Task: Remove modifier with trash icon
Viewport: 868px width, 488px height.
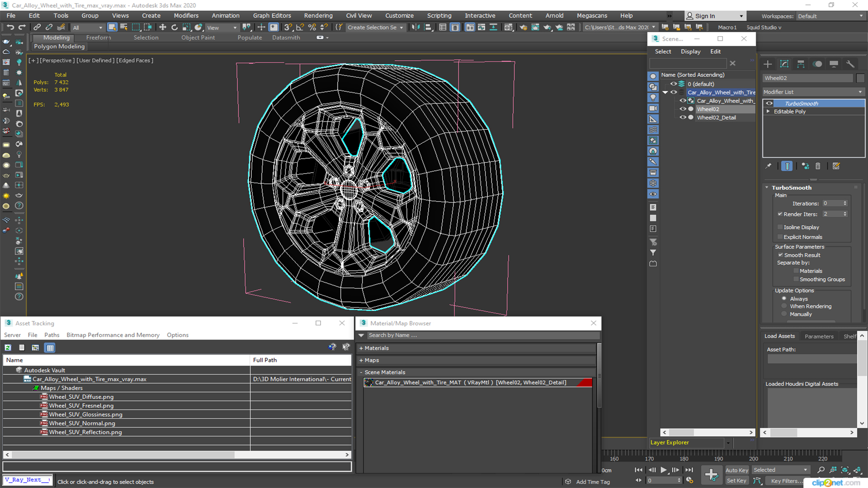Action: pos(818,166)
